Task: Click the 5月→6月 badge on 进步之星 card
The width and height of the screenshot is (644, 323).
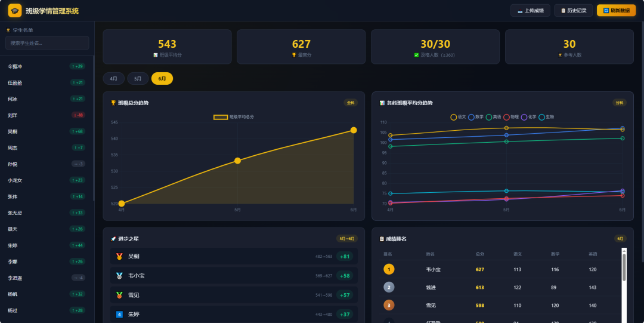Action: (347, 239)
